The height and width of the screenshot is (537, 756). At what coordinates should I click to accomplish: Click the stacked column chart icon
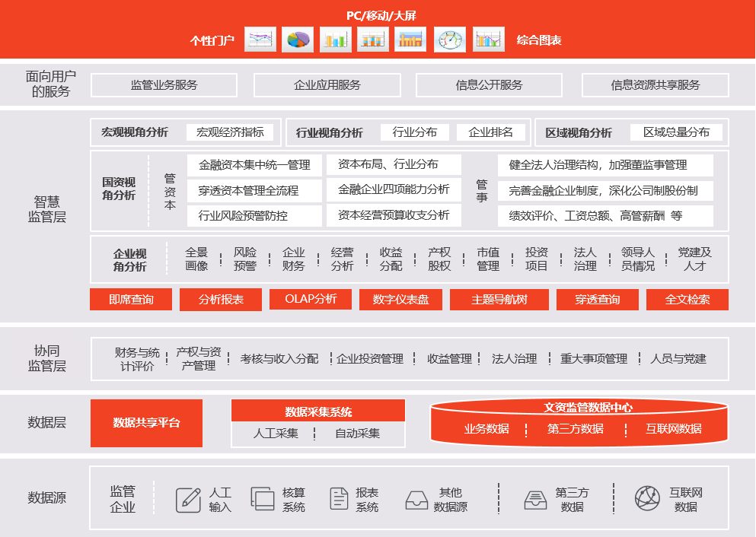point(373,40)
